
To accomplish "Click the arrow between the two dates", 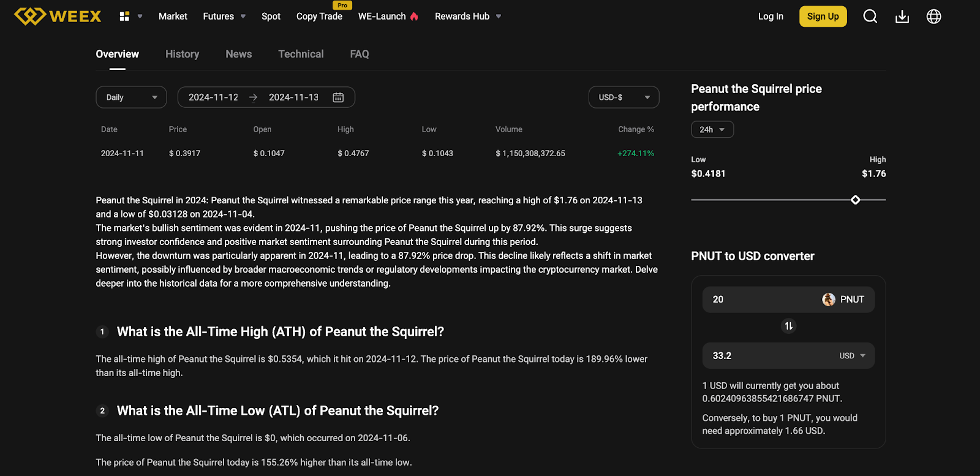I will (x=254, y=97).
